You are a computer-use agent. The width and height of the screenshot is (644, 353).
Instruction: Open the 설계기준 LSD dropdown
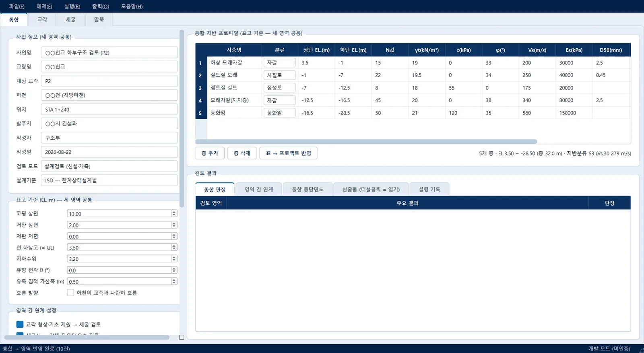point(109,180)
